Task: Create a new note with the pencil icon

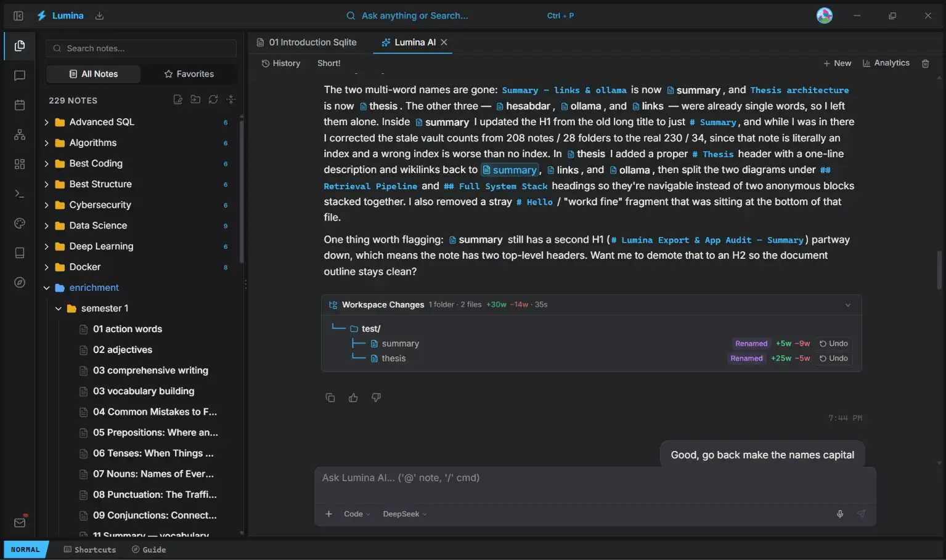Action: (178, 100)
